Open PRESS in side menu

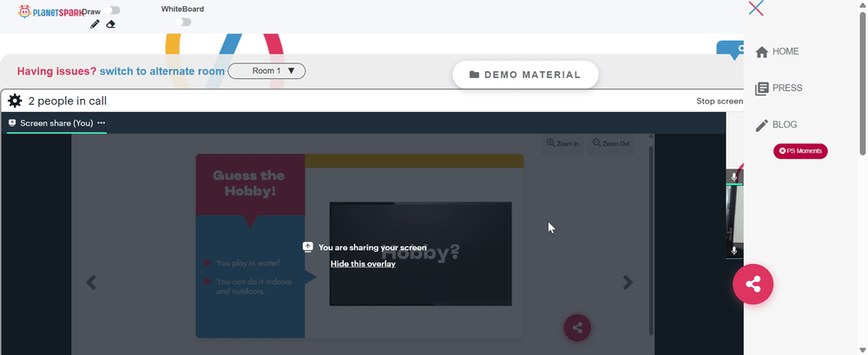[779, 88]
